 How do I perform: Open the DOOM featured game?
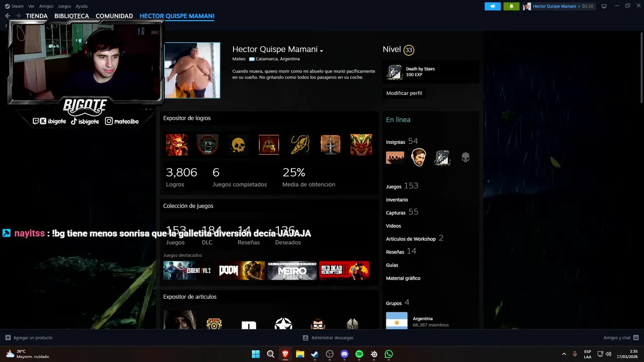click(240, 270)
